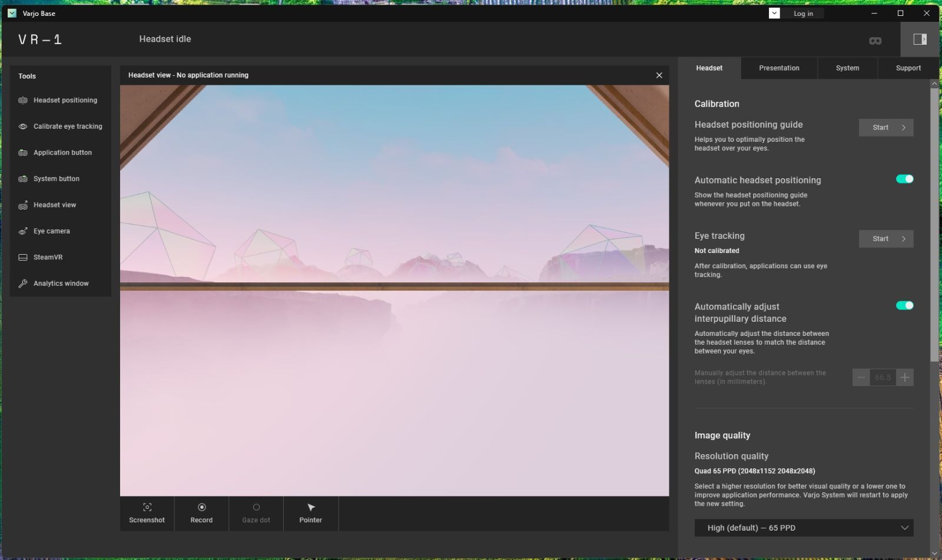The width and height of the screenshot is (942, 560).
Task: Increase lens distance with plus button
Action: point(905,378)
